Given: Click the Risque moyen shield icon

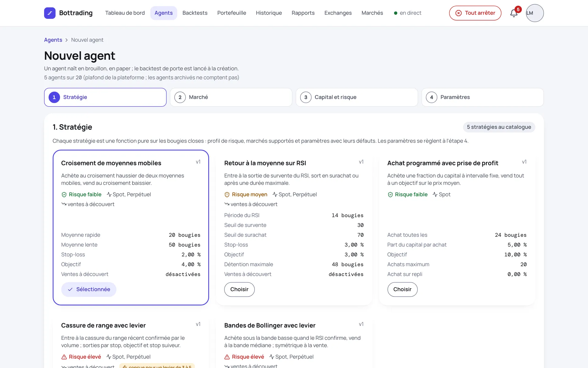Looking at the screenshot, I should click(227, 195).
